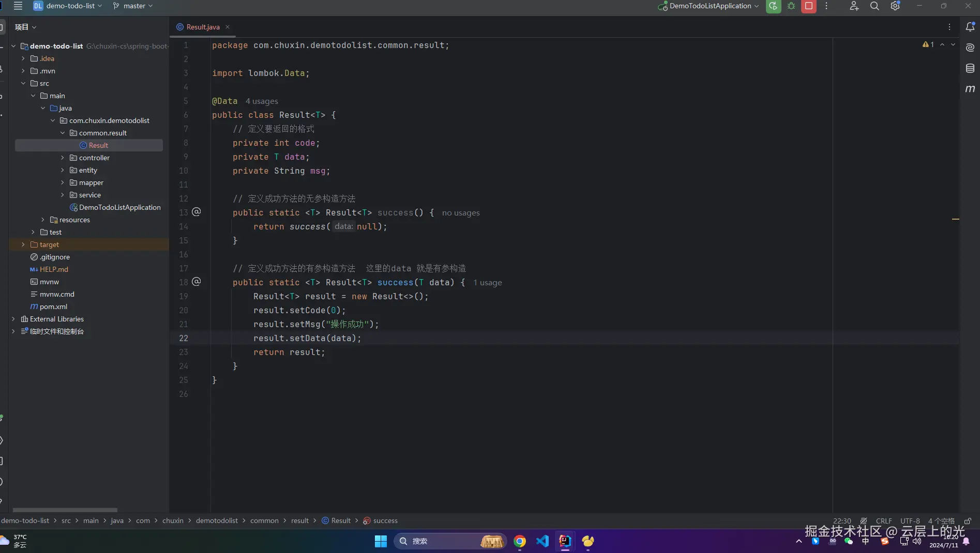This screenshot has height=553, width=980.
Task: Click the UTF-8 encoding status widget
Action: [x=910, y=521]
